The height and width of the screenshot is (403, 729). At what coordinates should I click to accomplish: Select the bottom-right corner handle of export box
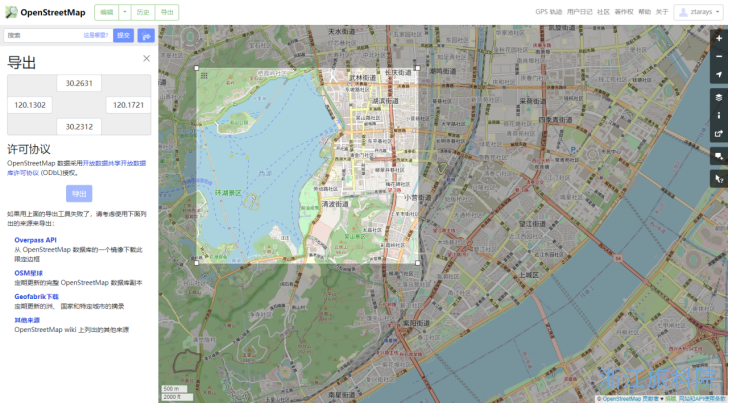(418, 263)
